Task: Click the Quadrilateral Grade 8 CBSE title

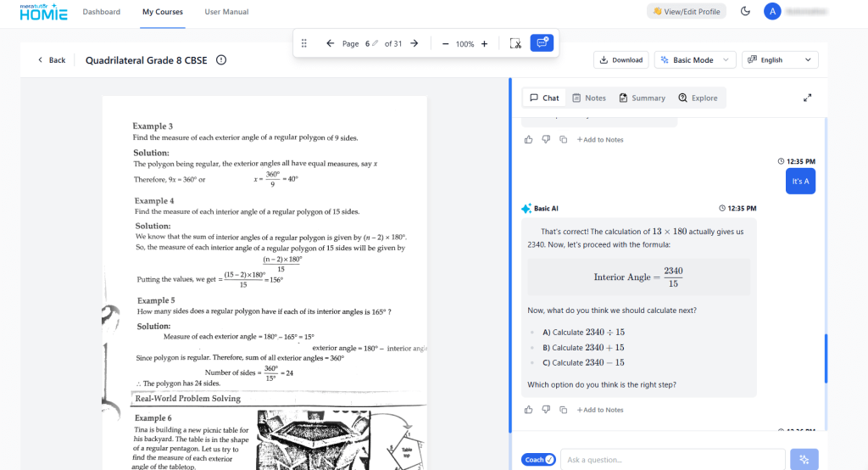Action: [146, 60]
